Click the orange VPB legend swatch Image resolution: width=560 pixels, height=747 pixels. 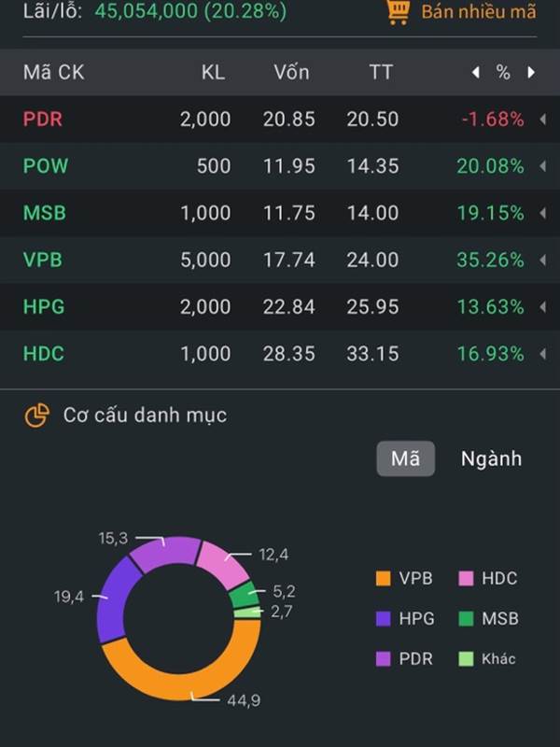(384, 578)
